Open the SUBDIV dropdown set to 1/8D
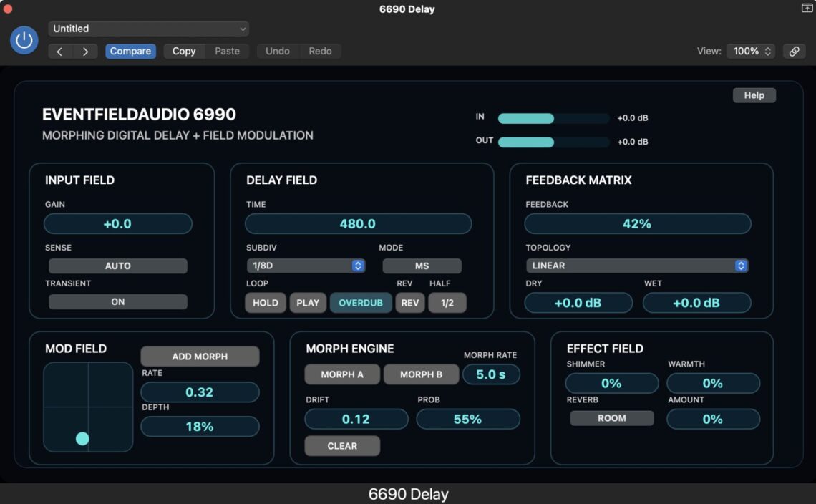Image resolution: width=816 pixels, height=504 pixels. point(306,266)
